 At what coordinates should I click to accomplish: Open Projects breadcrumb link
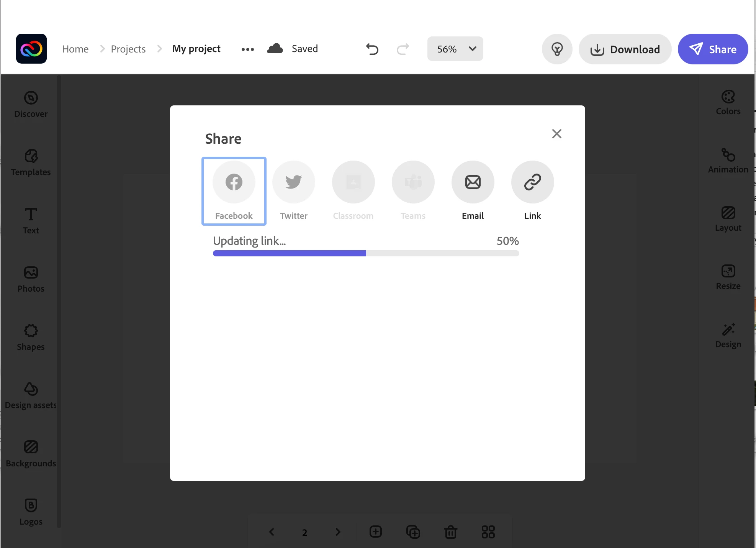[128, 49]
